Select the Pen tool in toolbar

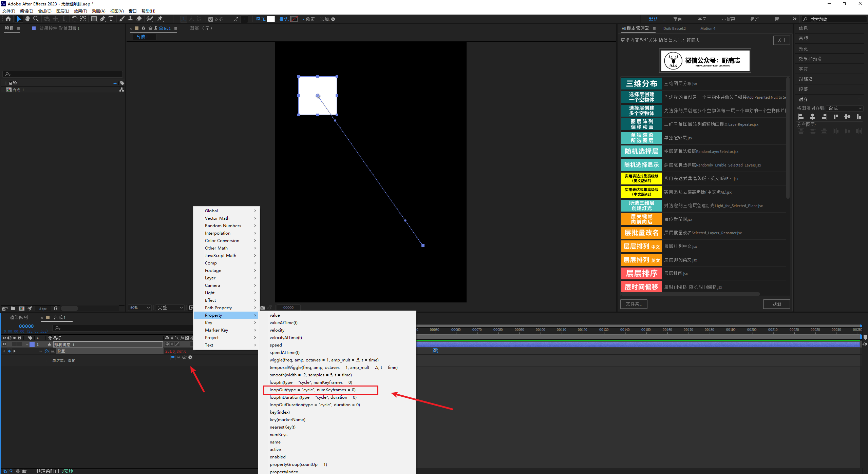click(x=102, y=19)
